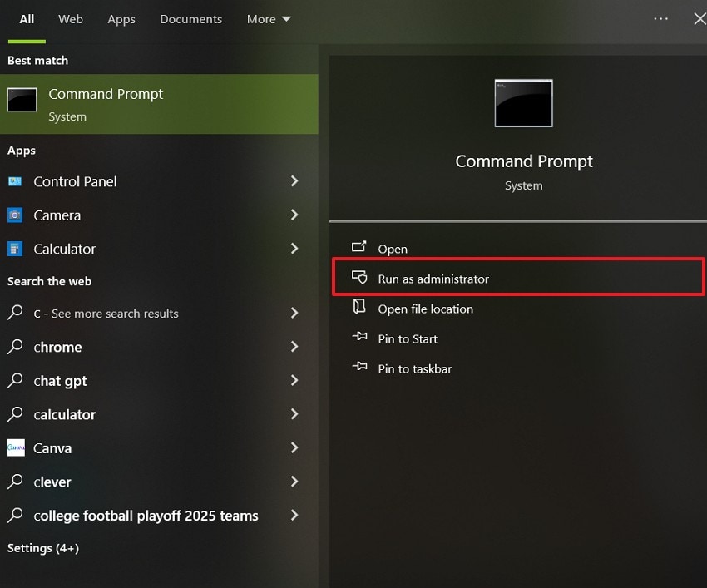The height and width of the screenshot is (588, 707).
Task: Expand the chat gpt search suggestion
Action: [294, 381]
